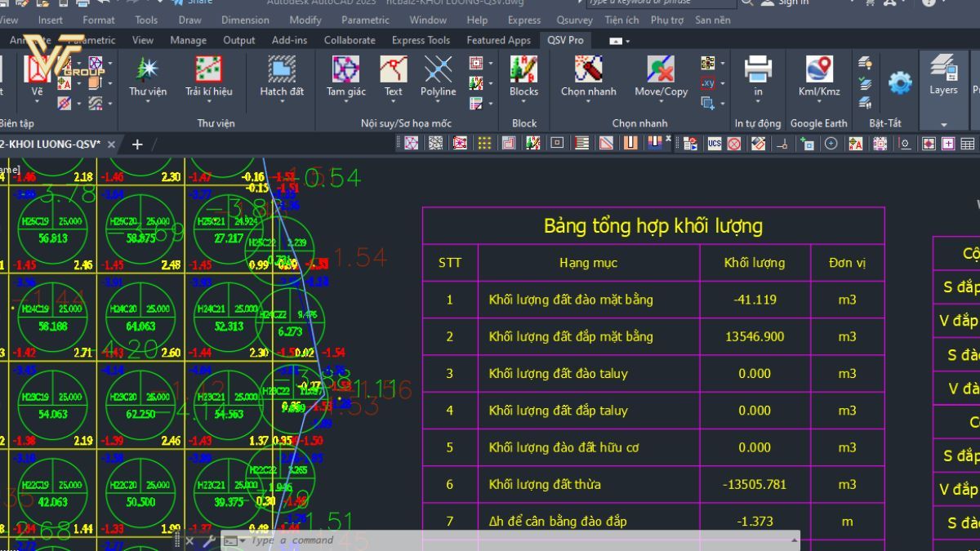Image resolution: width=980 pixels, height=551 pixels.
Task: Click the UCS icon in toolbar
Action: (x=715, y=144)
